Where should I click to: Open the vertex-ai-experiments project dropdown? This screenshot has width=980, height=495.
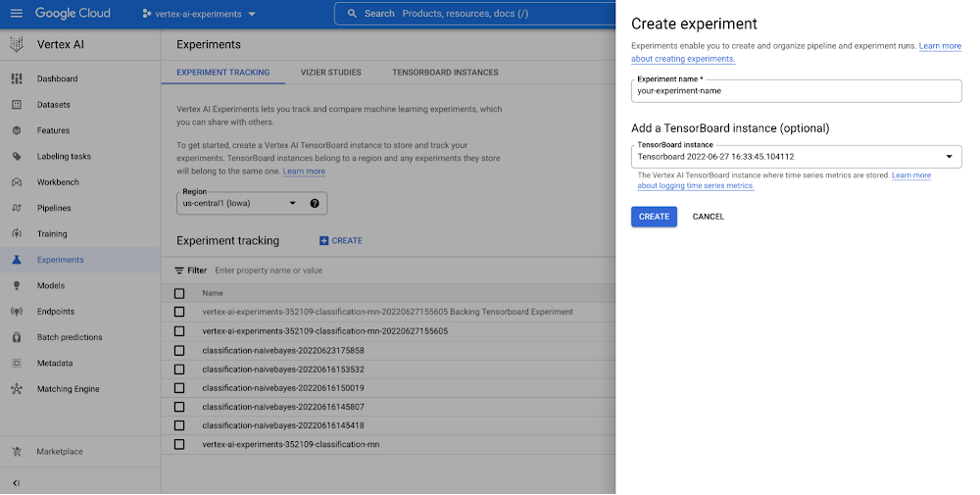[x=199, y=14]
